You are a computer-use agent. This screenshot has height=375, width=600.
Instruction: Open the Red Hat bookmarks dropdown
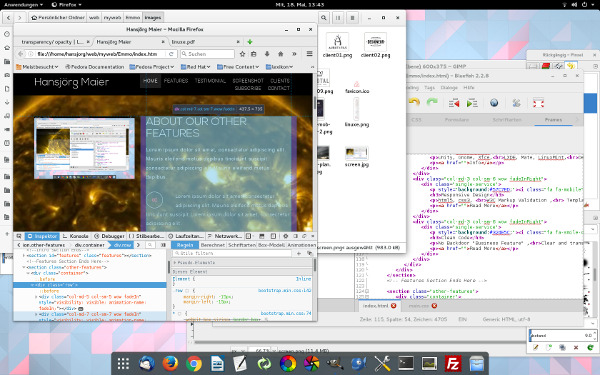[x=196, y=67]
